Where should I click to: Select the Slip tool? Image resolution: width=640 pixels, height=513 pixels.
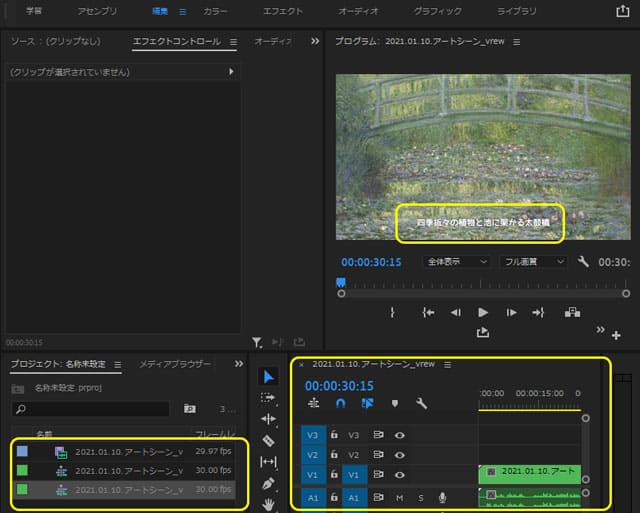pos(268,462)
